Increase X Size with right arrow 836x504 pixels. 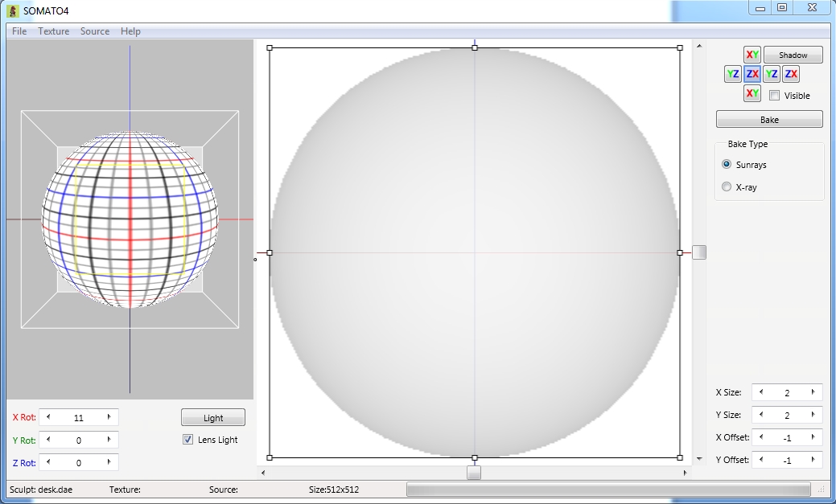(x=813, y=392)
